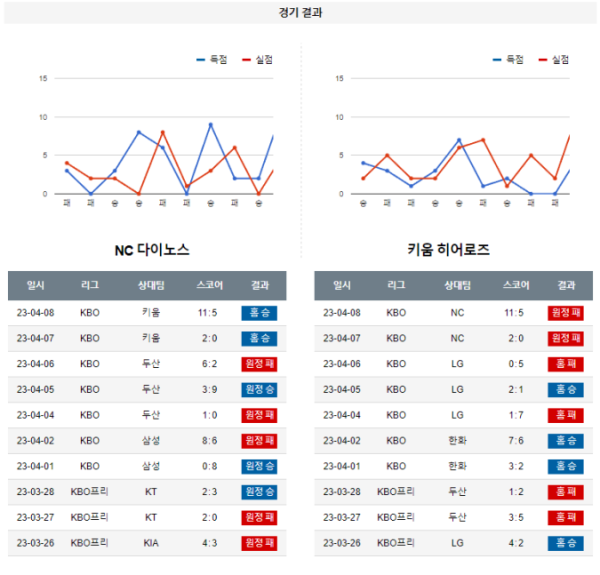
Task: Click 스코어 column header in NC table
Action: pos(209,285)
